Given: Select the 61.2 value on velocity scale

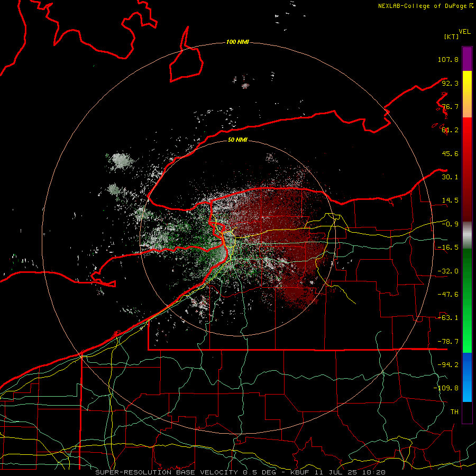Looking at the screenshot, I should pos(450,130).
